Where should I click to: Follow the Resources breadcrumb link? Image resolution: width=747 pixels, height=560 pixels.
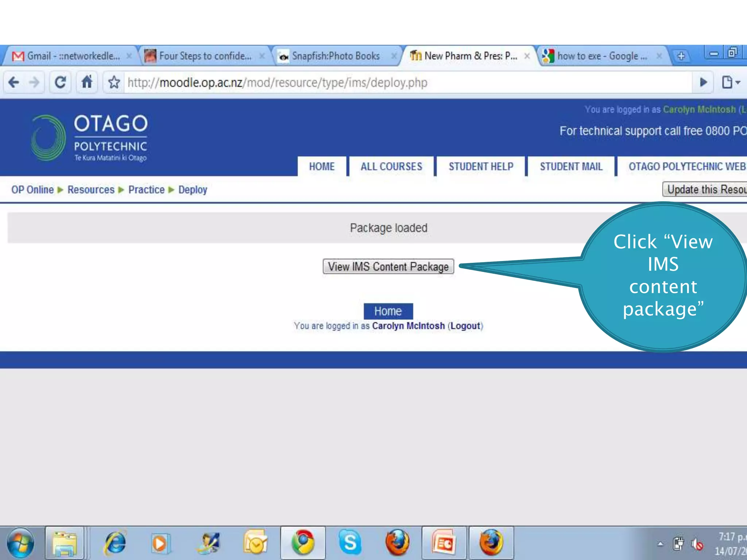point(91,190)
